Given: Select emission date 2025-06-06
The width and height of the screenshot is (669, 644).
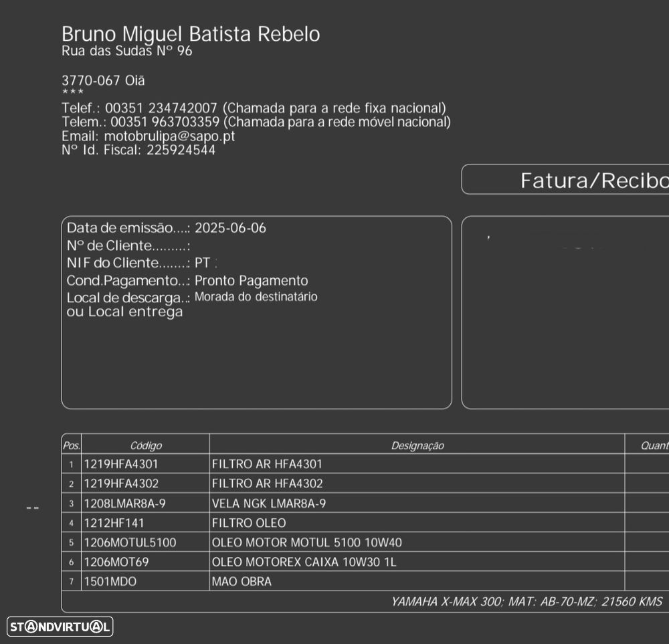Looking at the screenshot, I should pyautogui.click(x=230, y=228).
